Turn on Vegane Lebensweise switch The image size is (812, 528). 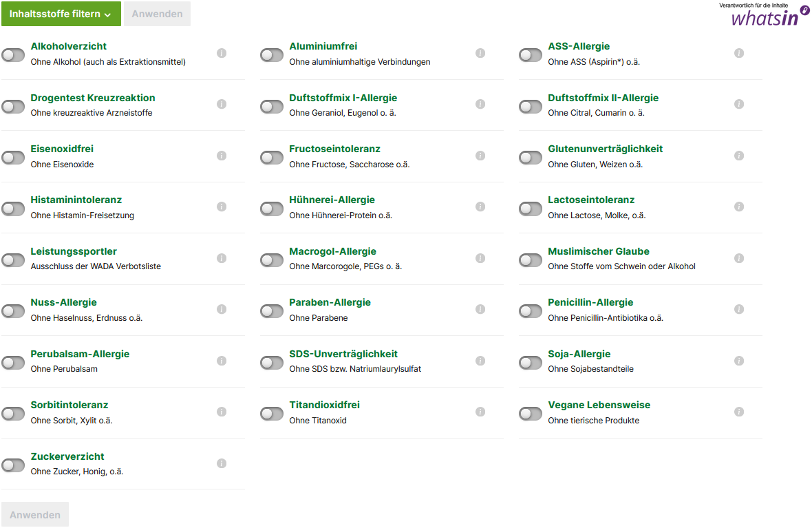531,414
